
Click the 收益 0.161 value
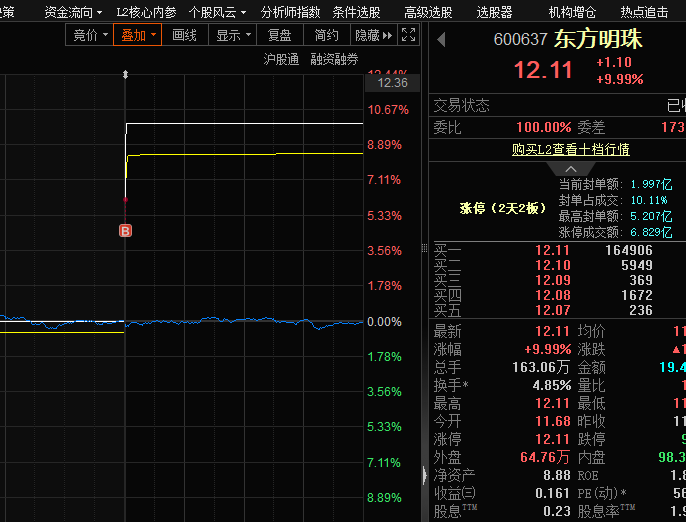(x=553, y=494)
